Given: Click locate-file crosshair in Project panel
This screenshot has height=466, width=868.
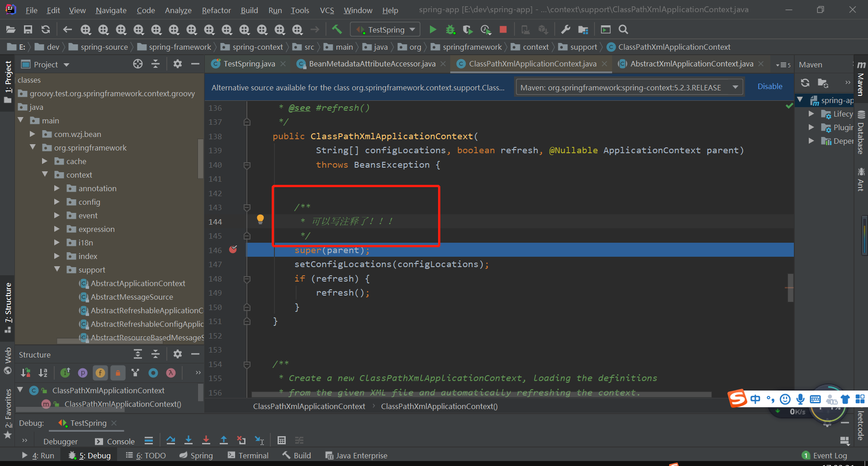Looking at the screenshot, I should pos(138,64).
